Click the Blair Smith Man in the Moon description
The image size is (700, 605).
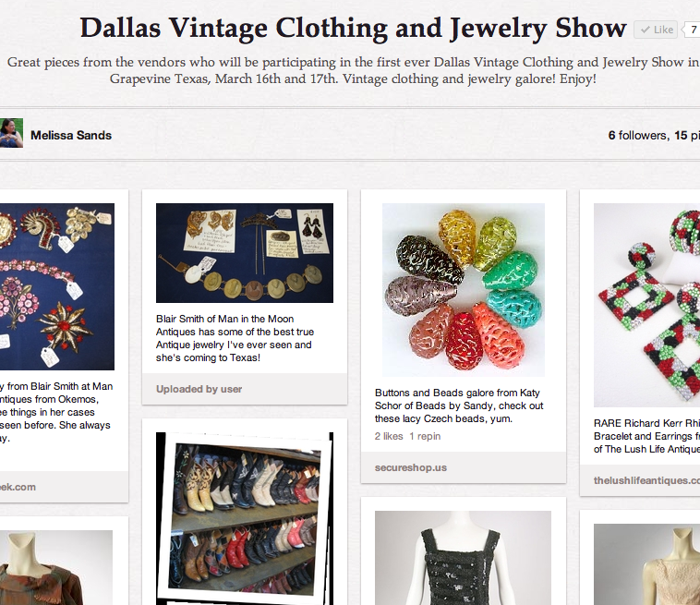click(235, 338)
